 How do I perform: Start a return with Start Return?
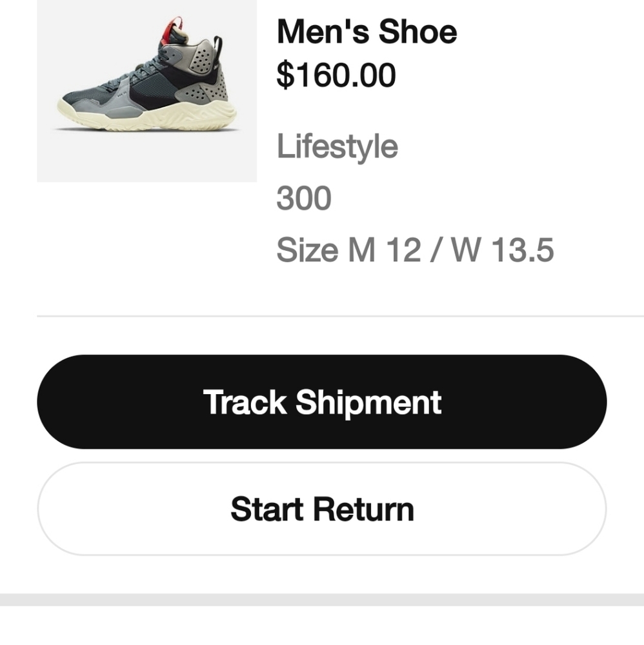322,509
